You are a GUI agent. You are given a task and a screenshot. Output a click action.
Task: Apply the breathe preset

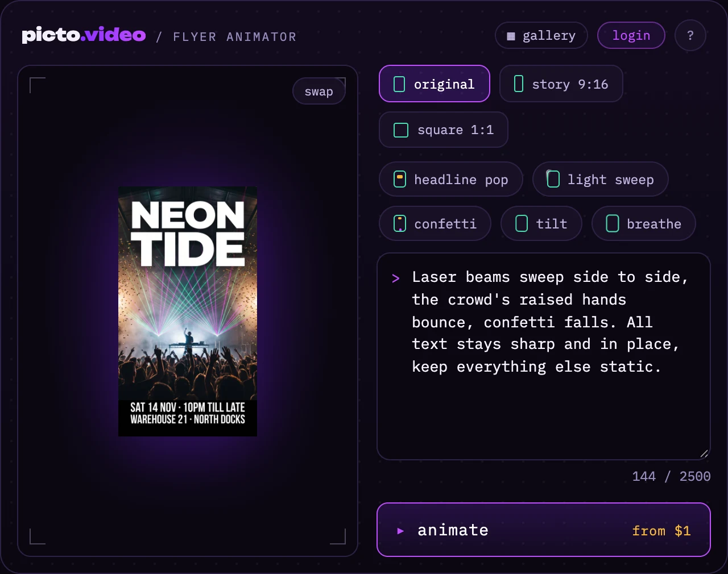tap(643, 223)
